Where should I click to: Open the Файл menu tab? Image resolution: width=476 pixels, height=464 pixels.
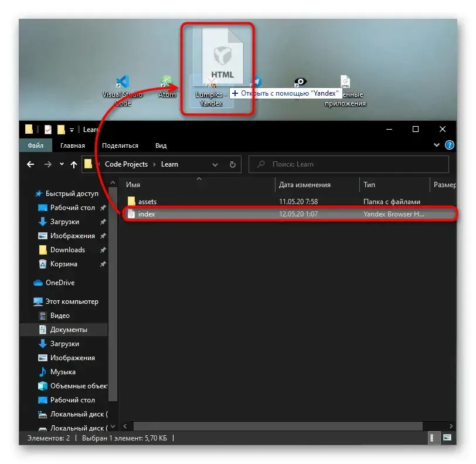[x=35, y=145]
